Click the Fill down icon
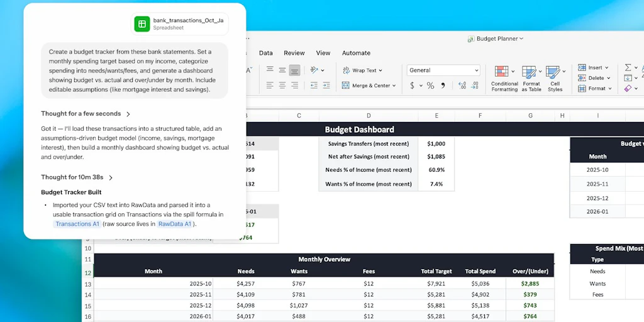This screenshot has height=322, width=644. coord(628,78)
